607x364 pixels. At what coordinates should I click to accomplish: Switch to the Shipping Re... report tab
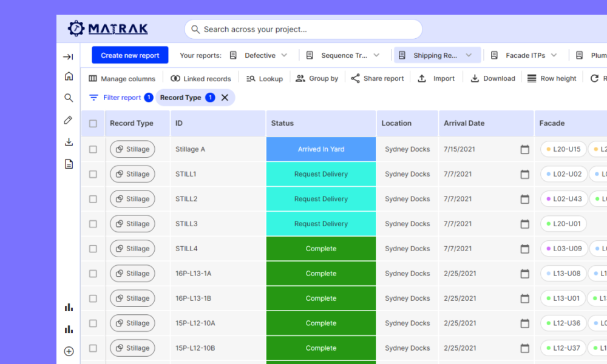point(435,55)
